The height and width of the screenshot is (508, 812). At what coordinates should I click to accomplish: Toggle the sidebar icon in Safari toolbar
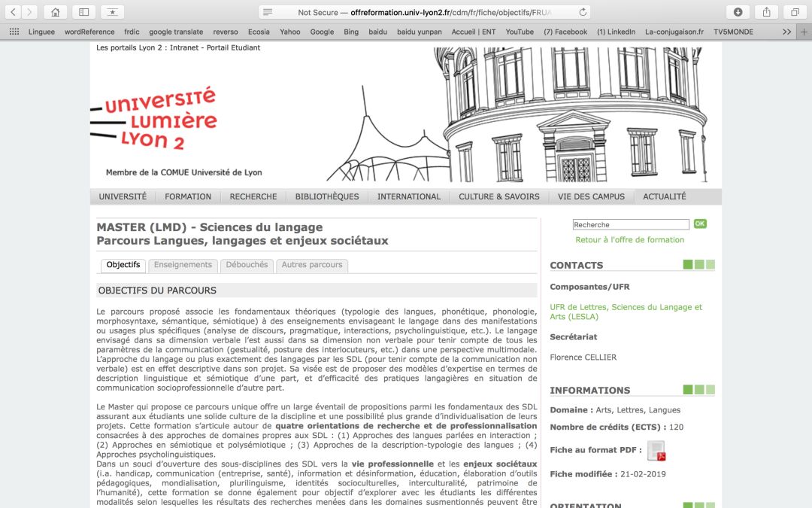pyautogui.click(x=84, y=12)
